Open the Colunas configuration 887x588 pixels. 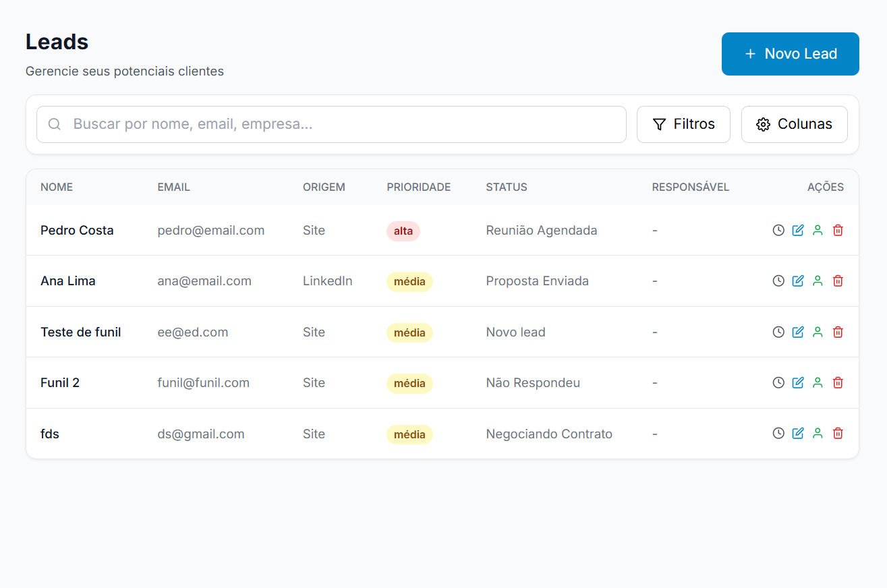tap(794, 124)
